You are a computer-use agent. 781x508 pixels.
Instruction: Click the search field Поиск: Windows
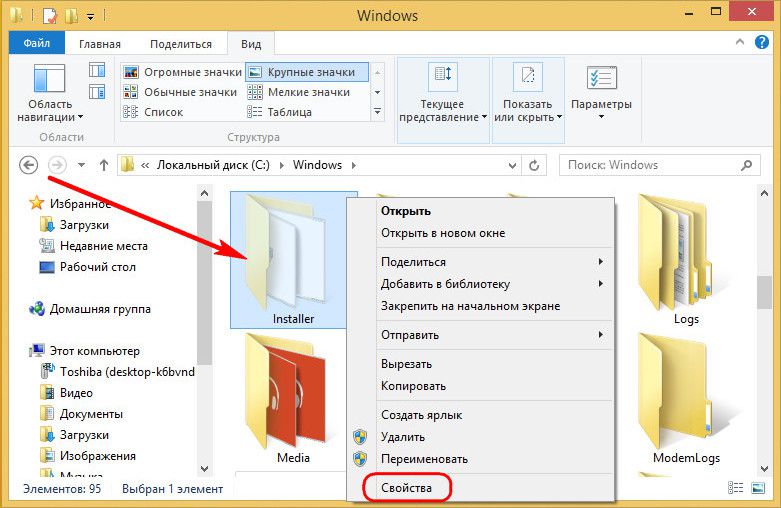point(655,165)
